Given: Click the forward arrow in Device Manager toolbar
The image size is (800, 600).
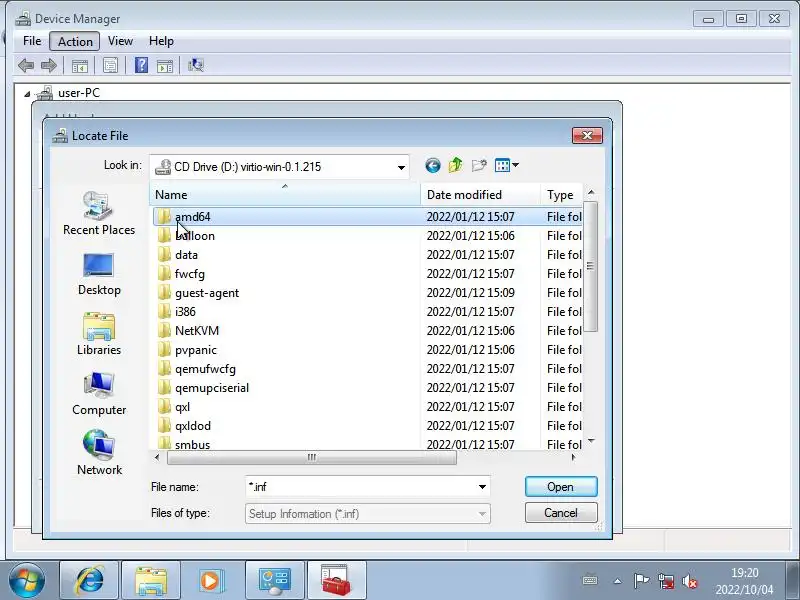Looking at the screenshot, I should [48, 65].
